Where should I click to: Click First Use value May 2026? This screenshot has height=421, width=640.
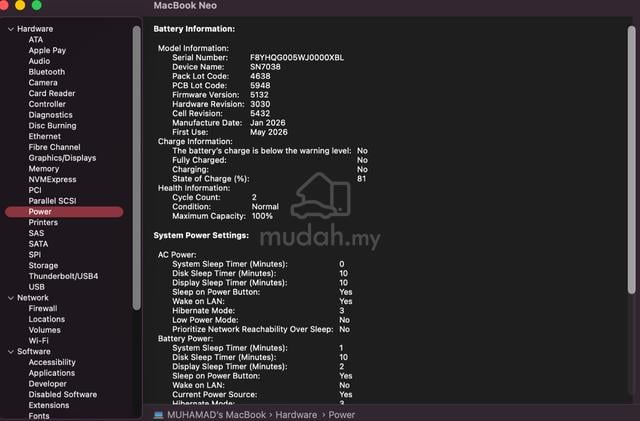tap(269, 132)
